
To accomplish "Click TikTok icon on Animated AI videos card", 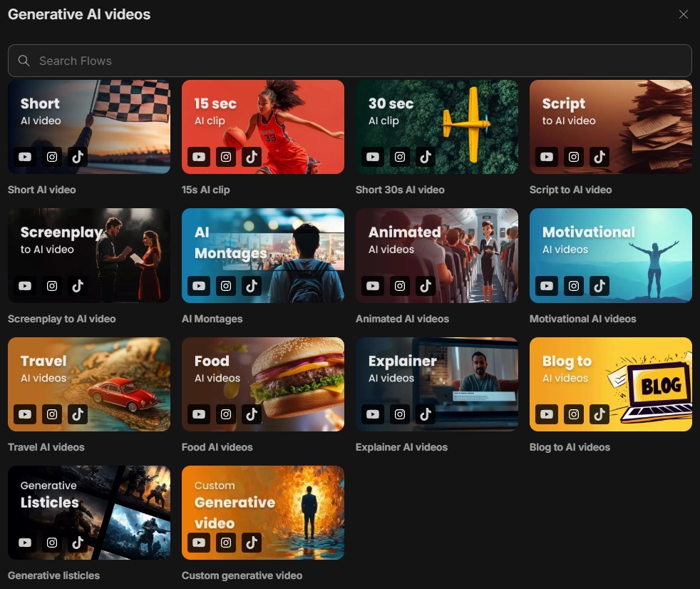I will tap(426, 286).
